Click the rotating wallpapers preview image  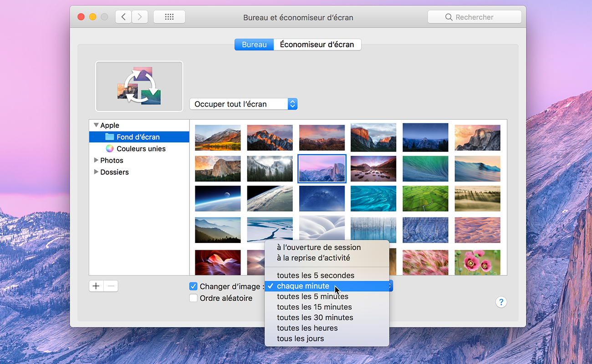click(x=139, y=86)
